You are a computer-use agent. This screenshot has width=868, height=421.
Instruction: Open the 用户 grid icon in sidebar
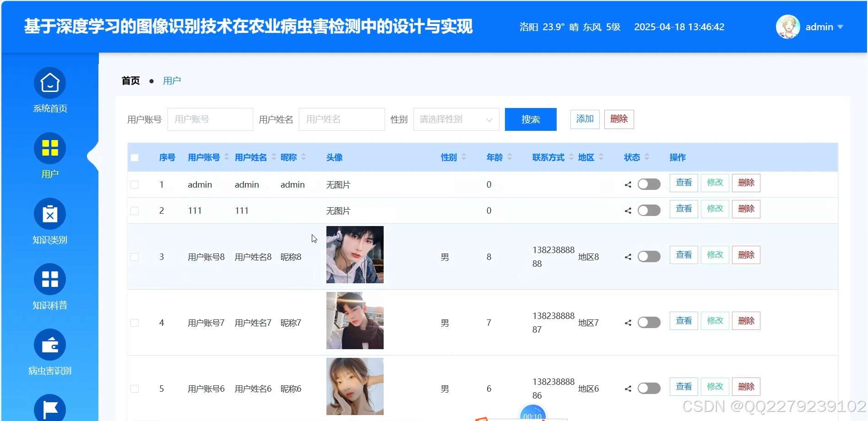pyautogui.click(x=50, y=148)
